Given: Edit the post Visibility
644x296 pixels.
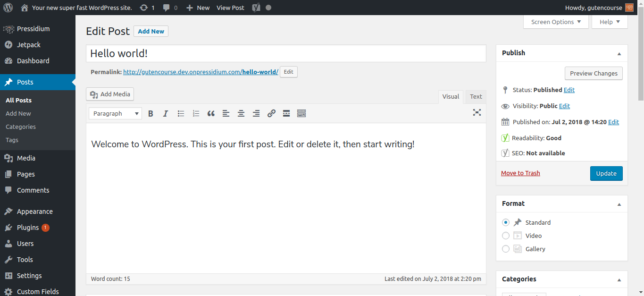Looking at the screenshot, I should click(565, 106).
